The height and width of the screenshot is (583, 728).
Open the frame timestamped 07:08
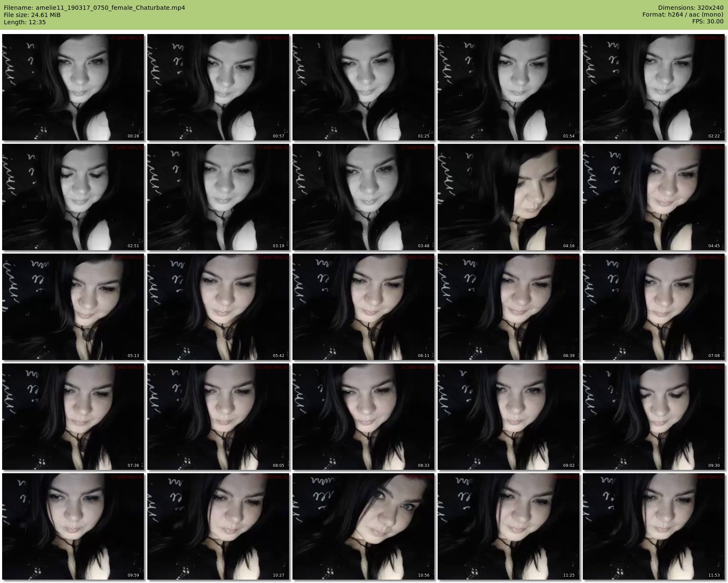tap(654, 307)
